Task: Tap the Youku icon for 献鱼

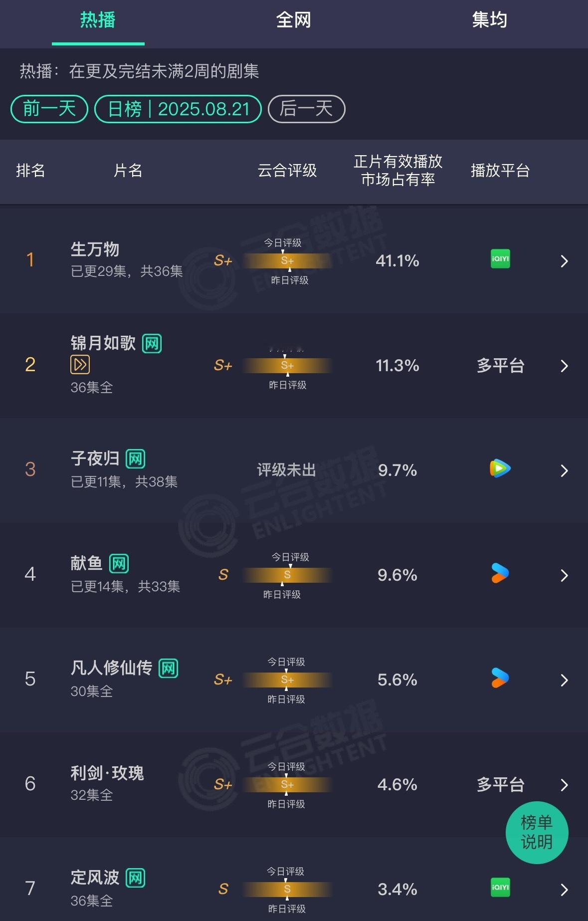Action: [x=500, y=573]
